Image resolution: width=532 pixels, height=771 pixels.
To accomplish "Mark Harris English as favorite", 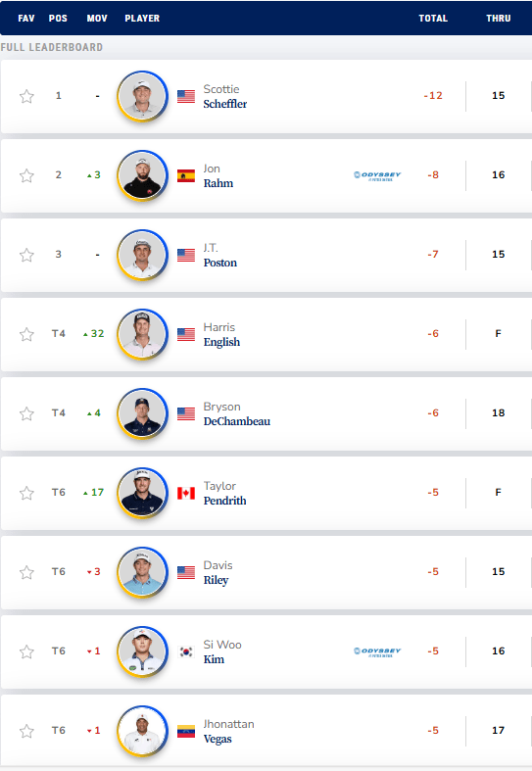I will click(x=26, y=334).
